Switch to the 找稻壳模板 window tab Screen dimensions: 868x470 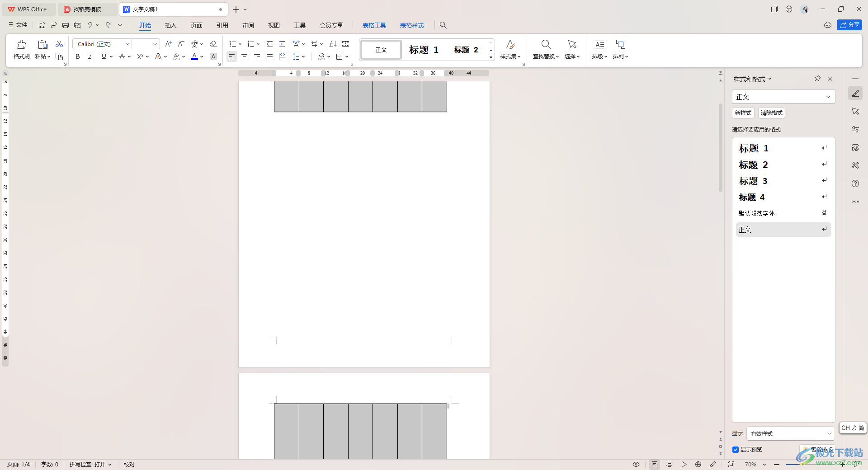(x=87, y=9)
